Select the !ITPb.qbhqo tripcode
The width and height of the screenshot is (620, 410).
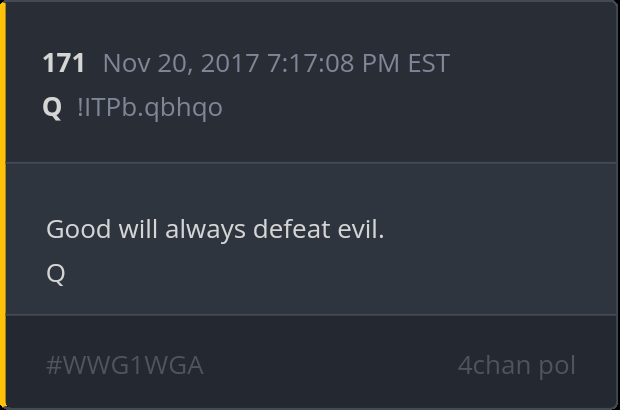(x=150, y=108)
